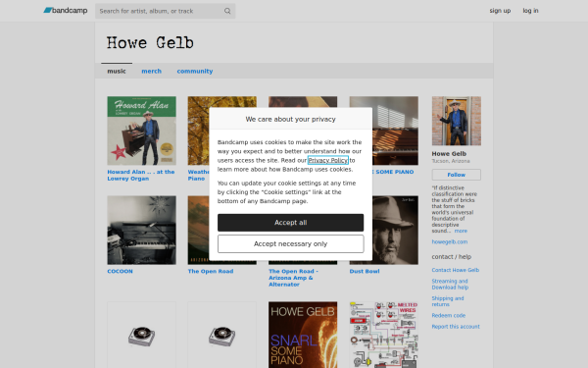Open the Melted Wires album cover
Viewport: 588px width, 368px height.
pyautogui.click(x=383, y=335)
